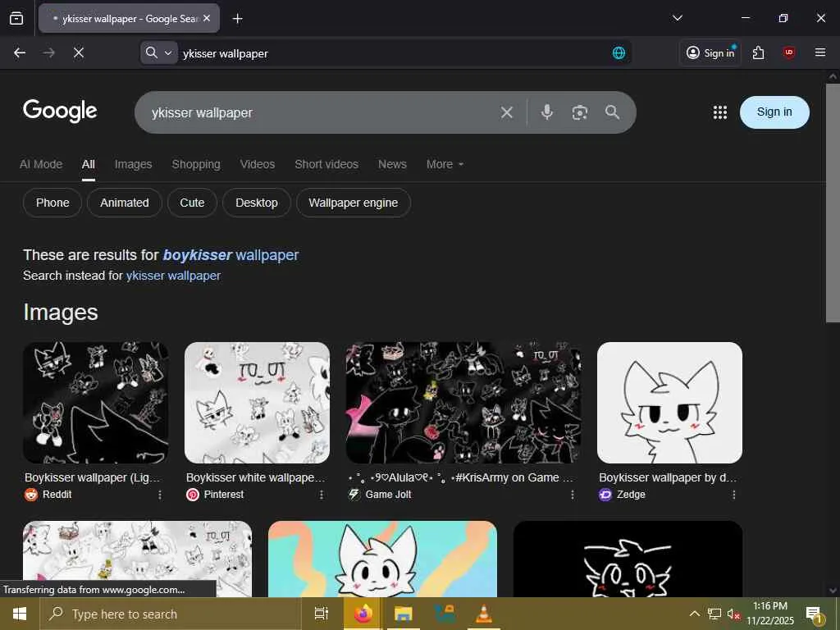This screenshot has height=630, width=840.
Task: Open muted volume speaker tray icon
Action: 733,614
